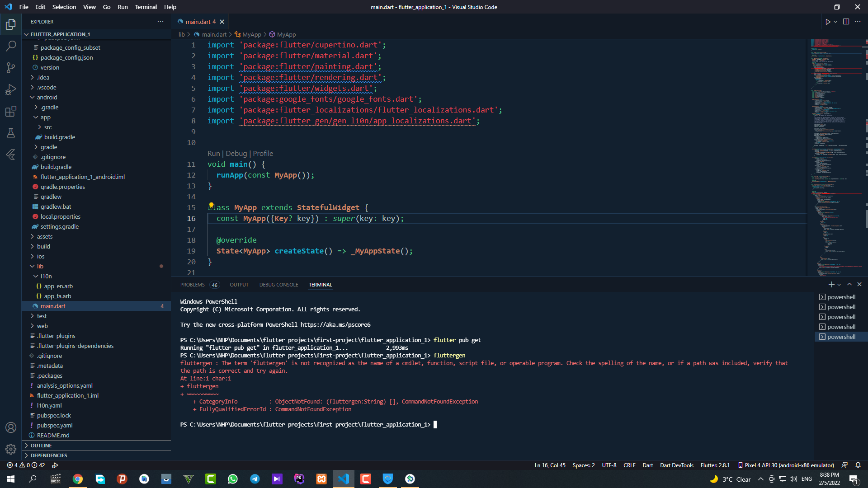Open WhatsApp from the taskbar

tap(233, 479)
